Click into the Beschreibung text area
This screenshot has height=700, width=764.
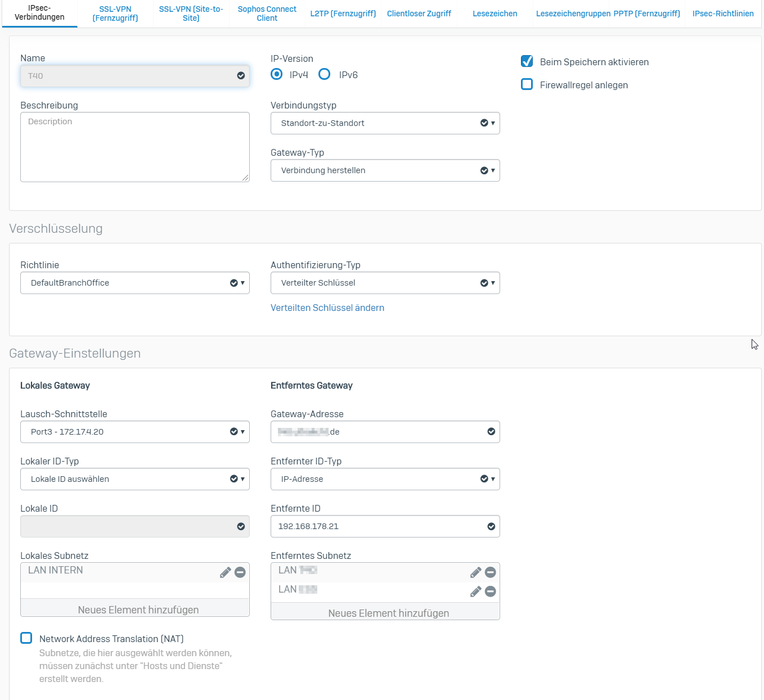tap(134, 147)
